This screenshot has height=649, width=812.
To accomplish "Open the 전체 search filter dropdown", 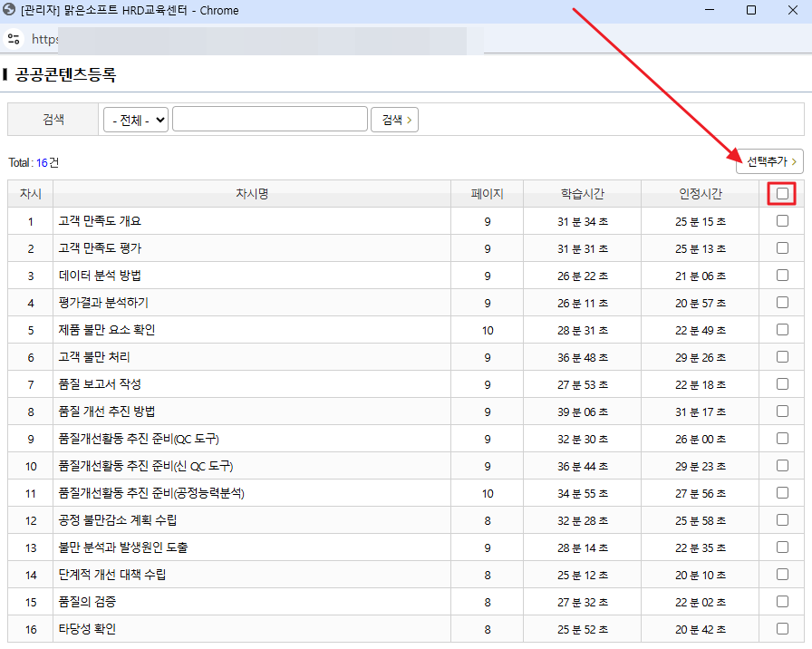I will pyautogui.click(x=136, y=120).
